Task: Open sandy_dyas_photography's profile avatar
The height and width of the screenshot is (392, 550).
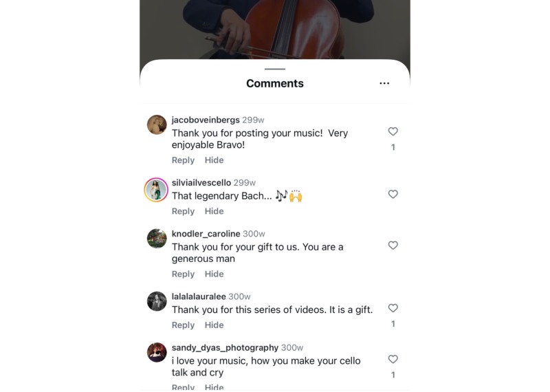Action: (157, 352)
